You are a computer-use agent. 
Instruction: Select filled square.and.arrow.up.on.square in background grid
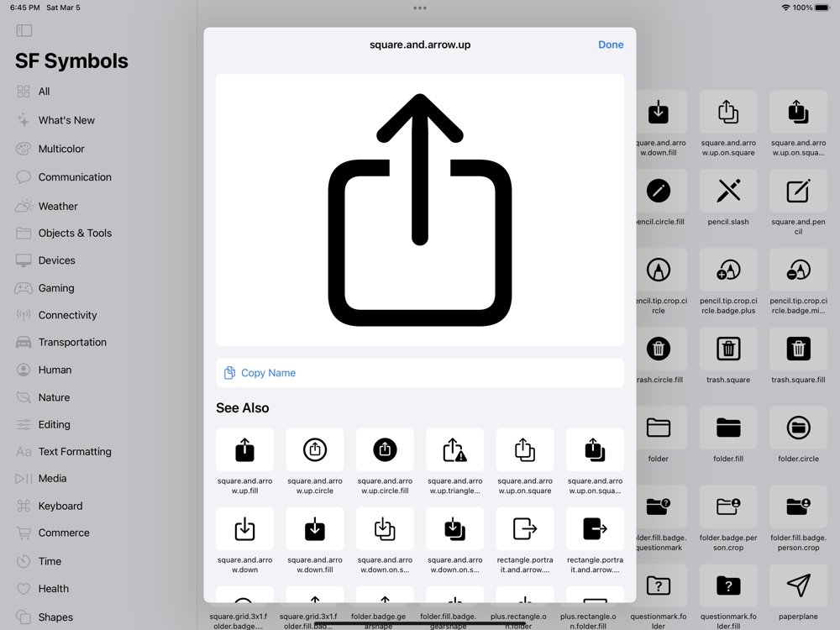point(798,112)
